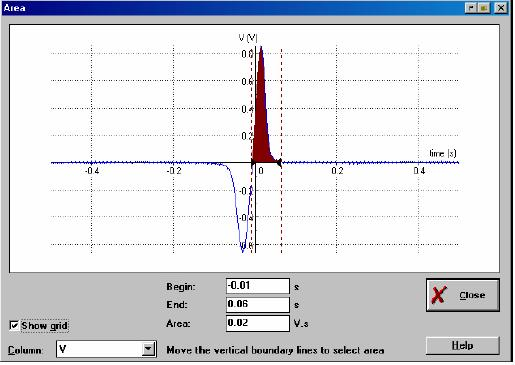Click into the End value field
The image size is (515, 365).
[258, 304]
